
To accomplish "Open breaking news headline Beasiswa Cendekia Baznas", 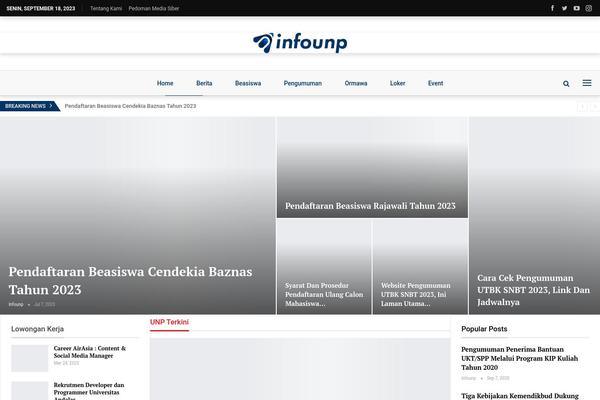I will pos(130,106).
